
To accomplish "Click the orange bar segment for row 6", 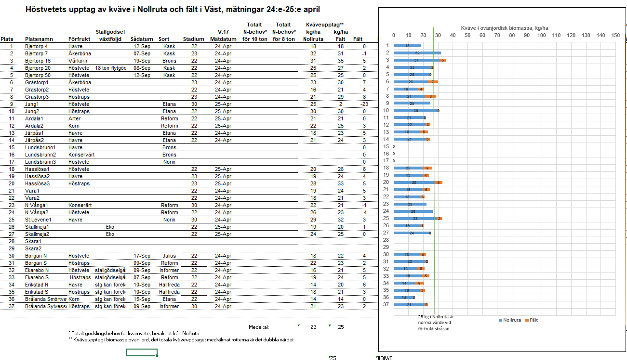I will click(433, 82).
